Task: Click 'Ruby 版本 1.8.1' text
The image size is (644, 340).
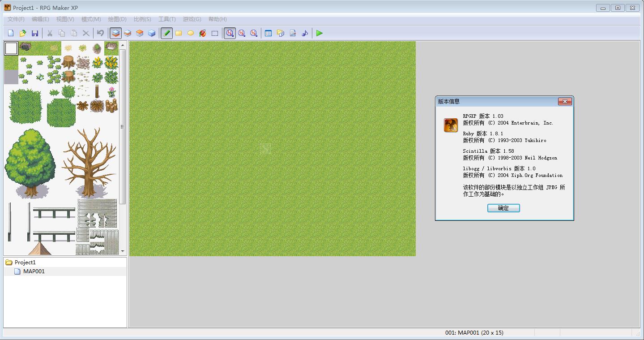Action: click(x=483, y=133)
